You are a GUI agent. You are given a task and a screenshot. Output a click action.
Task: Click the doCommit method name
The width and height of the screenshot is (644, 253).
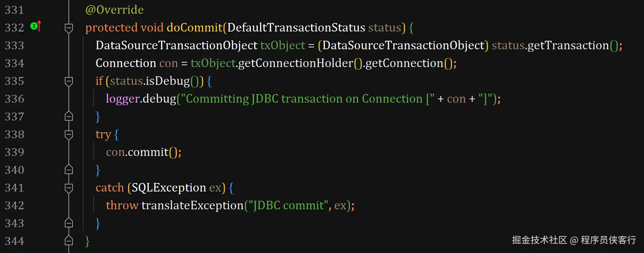coord(195,28)
